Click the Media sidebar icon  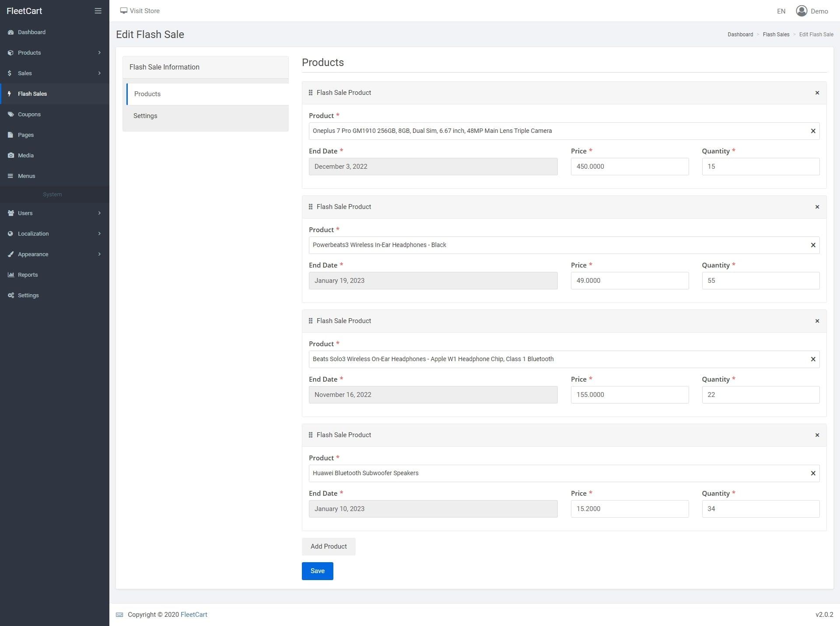[x=10, y=155]
